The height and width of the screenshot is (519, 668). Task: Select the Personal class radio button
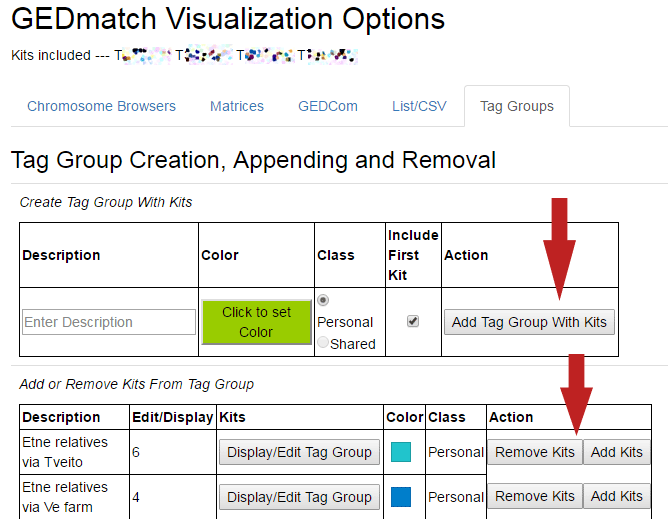[x=323, y=300]
